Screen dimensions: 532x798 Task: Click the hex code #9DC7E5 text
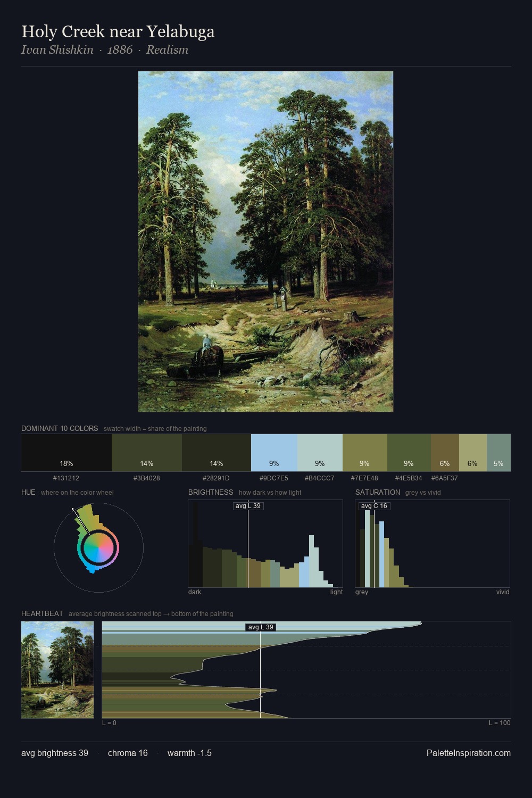point(273,478)
